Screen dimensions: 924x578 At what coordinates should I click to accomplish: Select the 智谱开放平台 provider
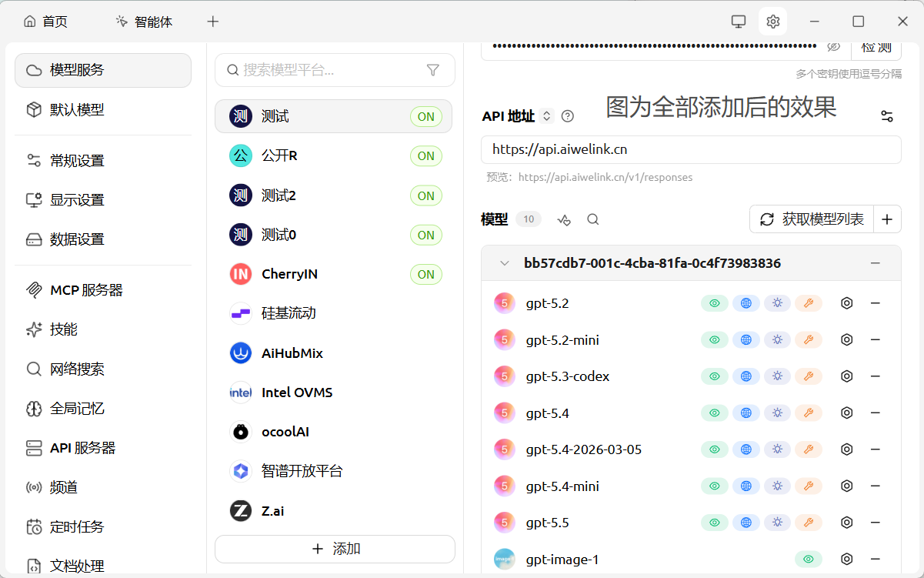(333, 471)
